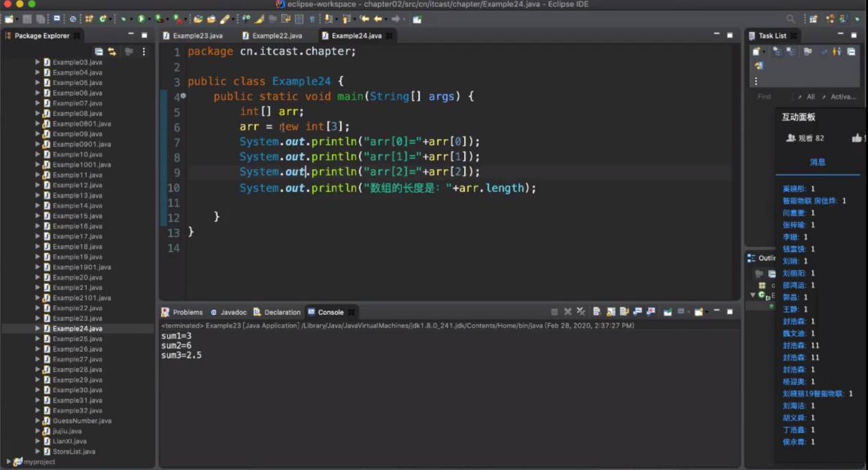Click the 消息 tab in interaction panel
The height and width of the screenshot is (470, 868).
[817, 162]
